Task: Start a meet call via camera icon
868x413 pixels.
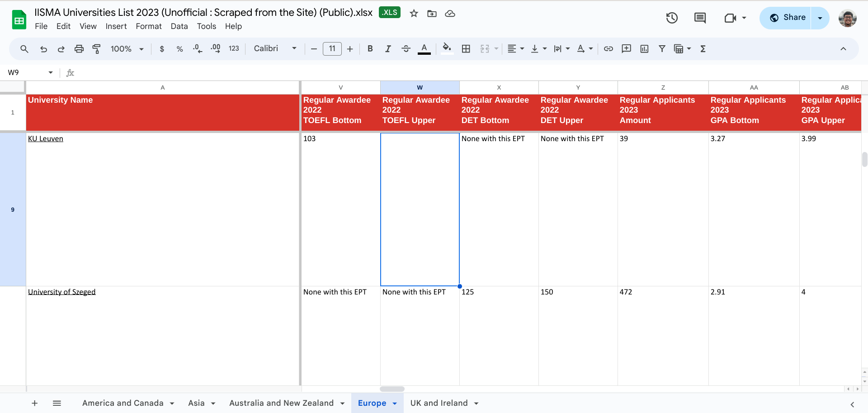Action: click(731, 18)
